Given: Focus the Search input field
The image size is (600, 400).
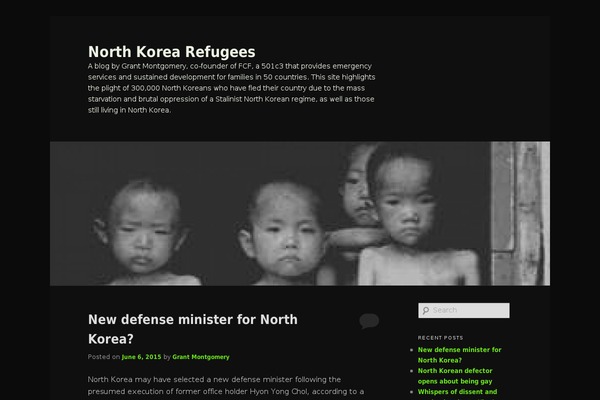Looking at the screenshot, I should coord(464,310).
